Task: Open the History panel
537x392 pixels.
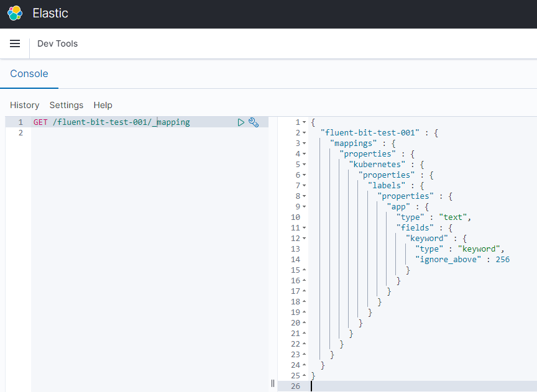Action: [x=25, y=105]
